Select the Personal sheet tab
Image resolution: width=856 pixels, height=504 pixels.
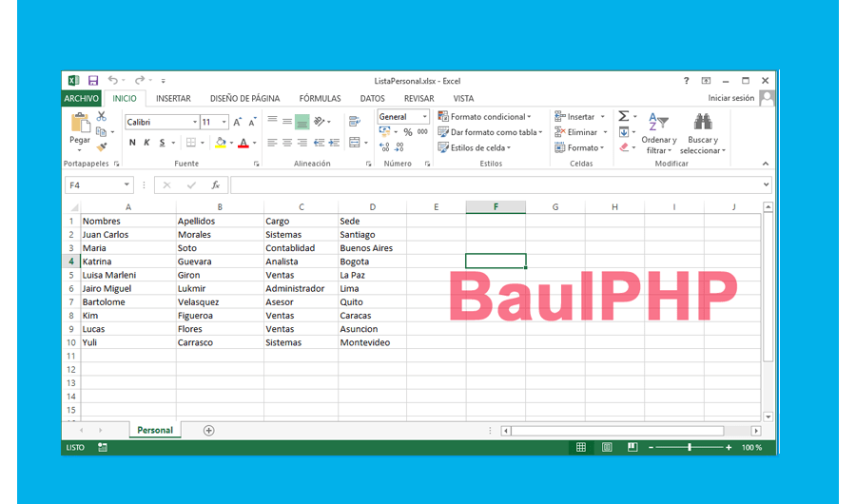click(x=155, y=430)
